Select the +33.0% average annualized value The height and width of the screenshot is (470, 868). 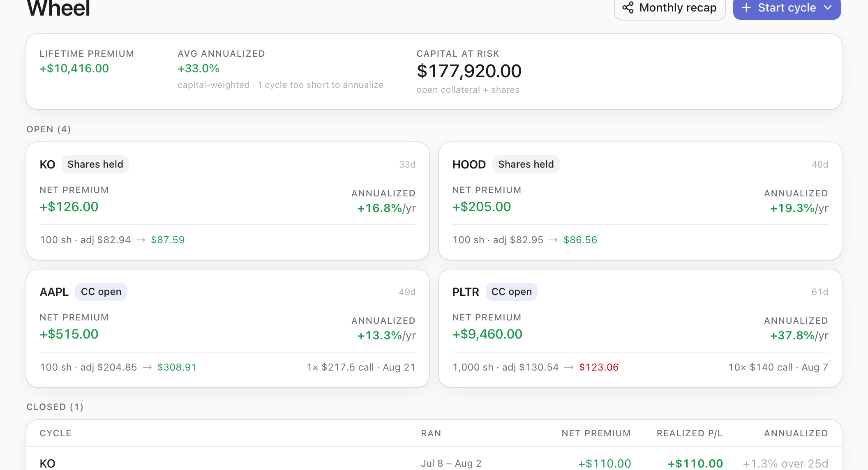[199, 69]
